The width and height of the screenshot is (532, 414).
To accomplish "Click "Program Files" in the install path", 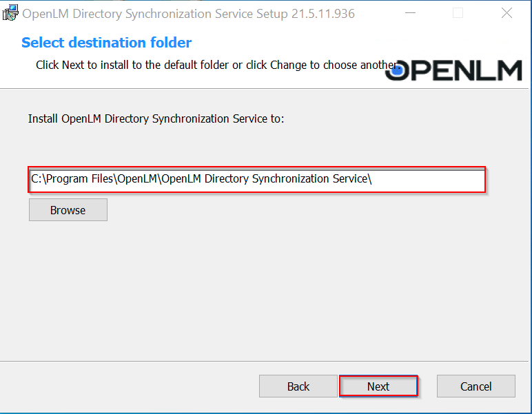I will point(78,179).
